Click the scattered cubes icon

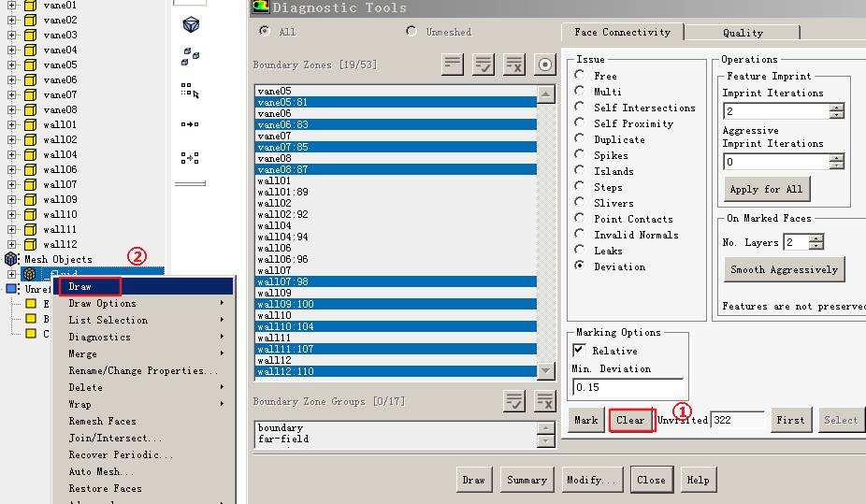point(190,56)
